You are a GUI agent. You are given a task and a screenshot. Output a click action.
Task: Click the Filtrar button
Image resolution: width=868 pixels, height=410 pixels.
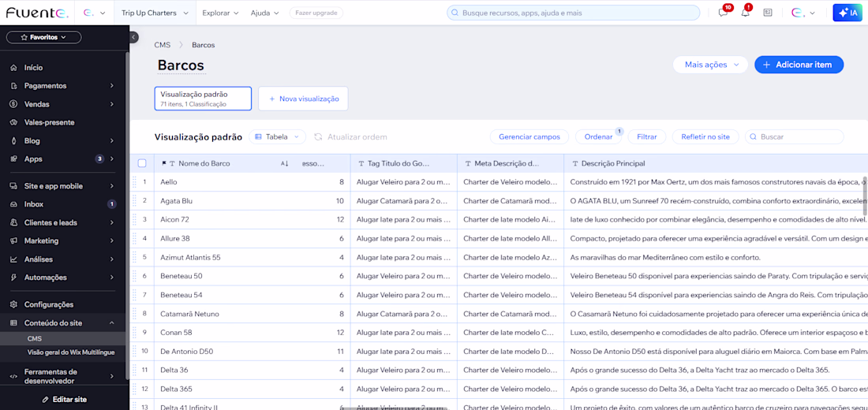tap(646, 136)
